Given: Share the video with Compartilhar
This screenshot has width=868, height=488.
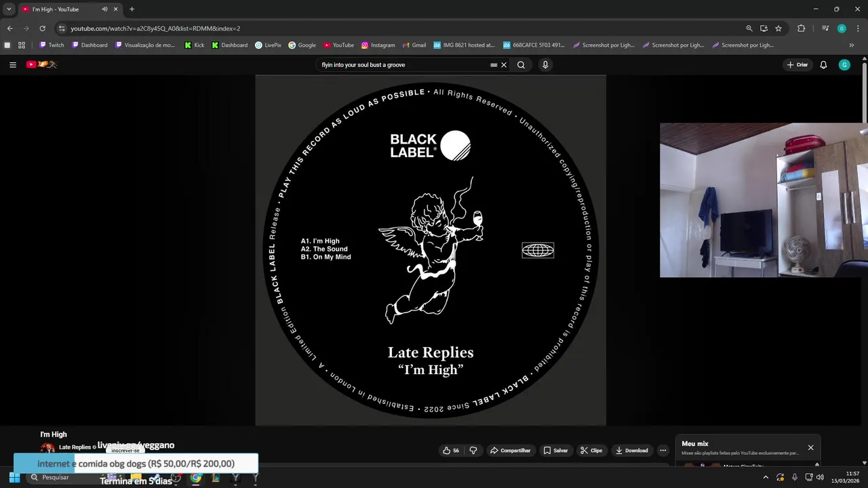Looking at the screenshot, I should (x=511, y=450).
